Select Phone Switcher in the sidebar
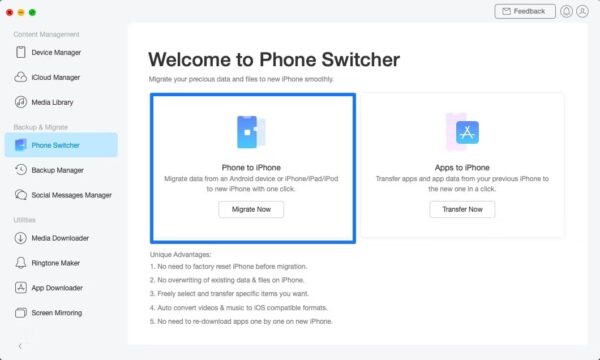Screen dimensions: 600x360 pos(61,145)
